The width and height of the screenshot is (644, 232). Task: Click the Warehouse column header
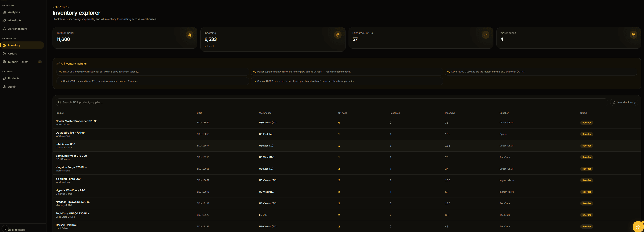point(265,113)
